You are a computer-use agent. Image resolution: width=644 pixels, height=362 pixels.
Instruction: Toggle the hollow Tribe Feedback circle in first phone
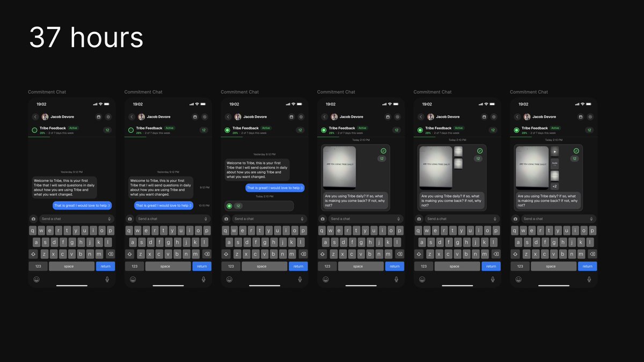[x=34, y=130]
